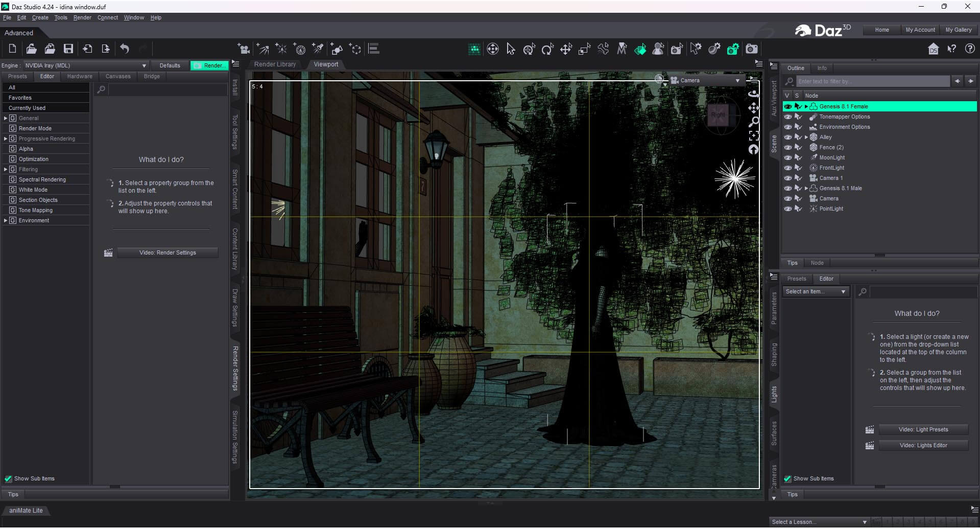Click the Undo arrow icon
Screen dimensions: 980x529
[x=125, y=49]
